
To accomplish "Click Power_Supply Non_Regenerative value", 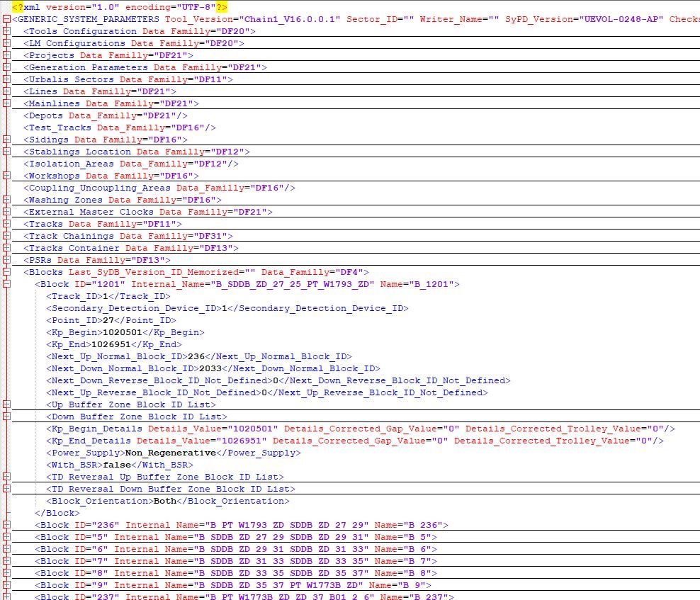I will [x=171, y=453].
